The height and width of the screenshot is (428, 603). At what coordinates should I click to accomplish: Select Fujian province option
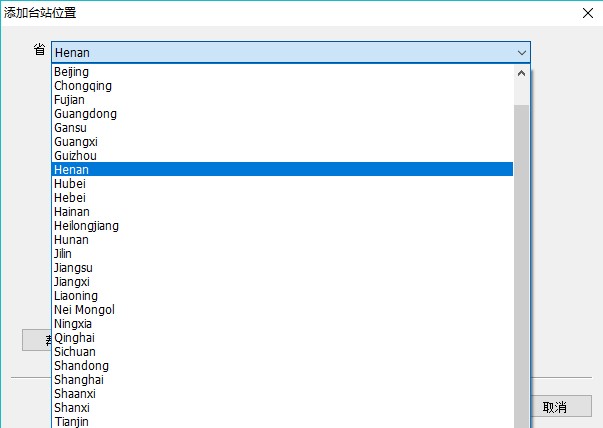(x=69, y=100)
